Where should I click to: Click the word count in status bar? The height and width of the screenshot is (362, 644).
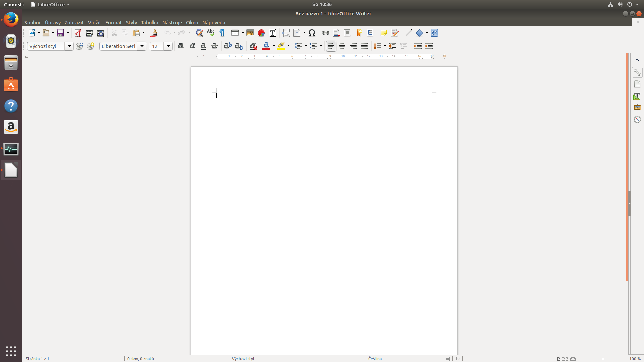pos(141,359)
